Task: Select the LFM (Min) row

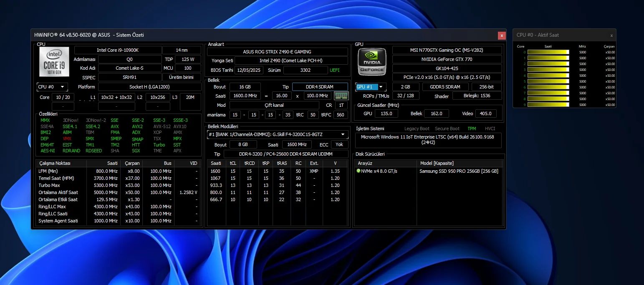Action: tap(118, 171)
